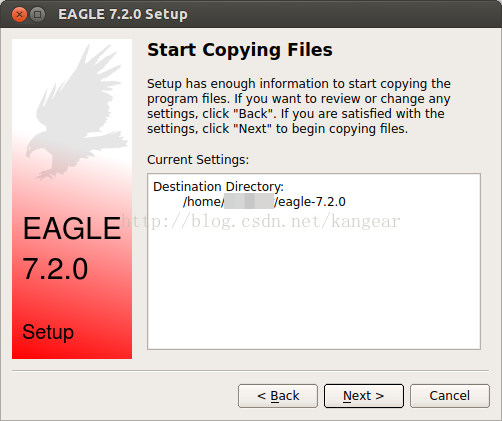Click the setup instructions paragraph
Viewport: 502px width, 421px height.
[299, 106]
